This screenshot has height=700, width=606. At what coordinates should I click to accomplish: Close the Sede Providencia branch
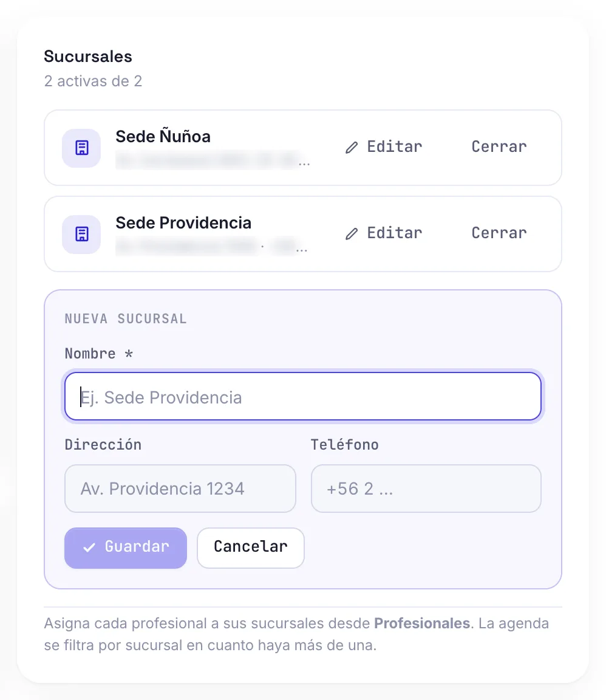(x=499, y=233)
